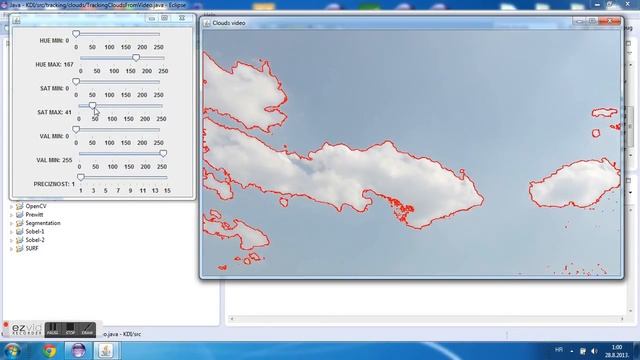Click the Show desktop strip
Screen dimensions: 640x360
(x=637, y=351)
